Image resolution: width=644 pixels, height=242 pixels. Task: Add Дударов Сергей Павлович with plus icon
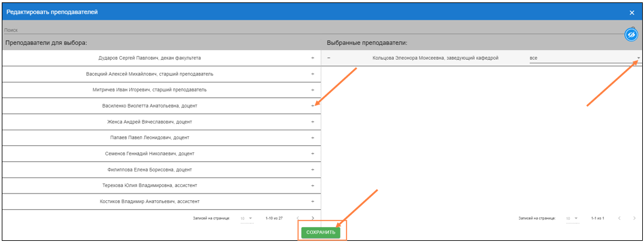[312, 58]
